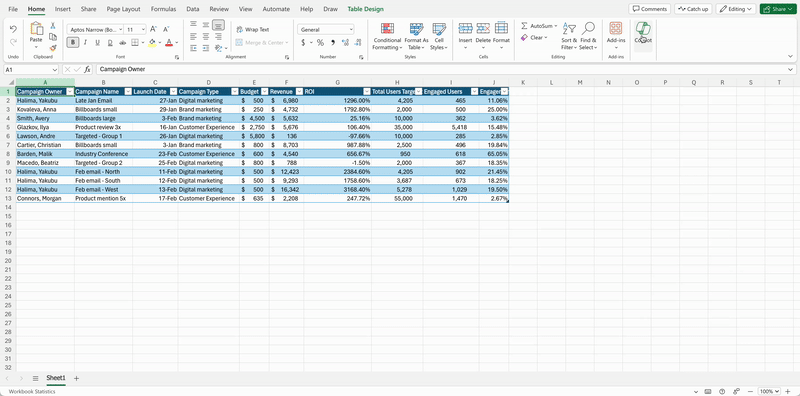Open Sort & Filter menu
The height and width of the screenshot is (396, 800).
click(x=569, y=36)
